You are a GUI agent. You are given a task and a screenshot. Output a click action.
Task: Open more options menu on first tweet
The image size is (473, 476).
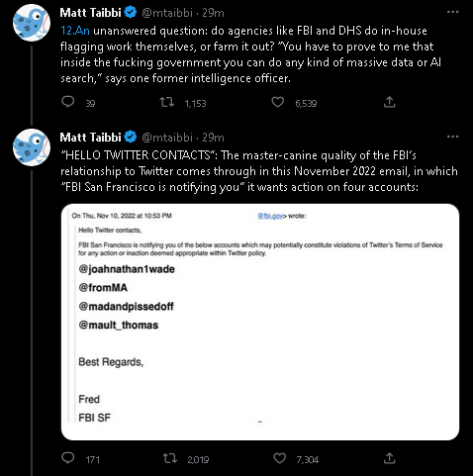[x=452, y=12]
